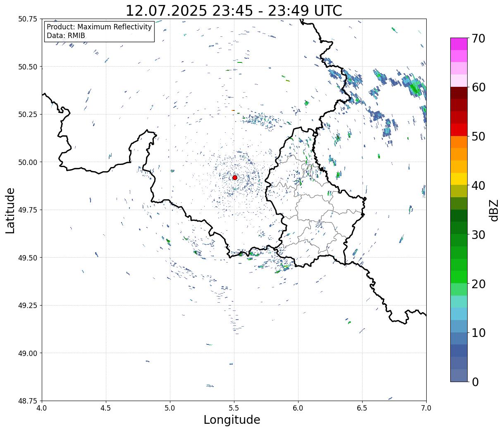Click the latitude tick label 50.75
This screenshot has width=504, height=430.
27,19
